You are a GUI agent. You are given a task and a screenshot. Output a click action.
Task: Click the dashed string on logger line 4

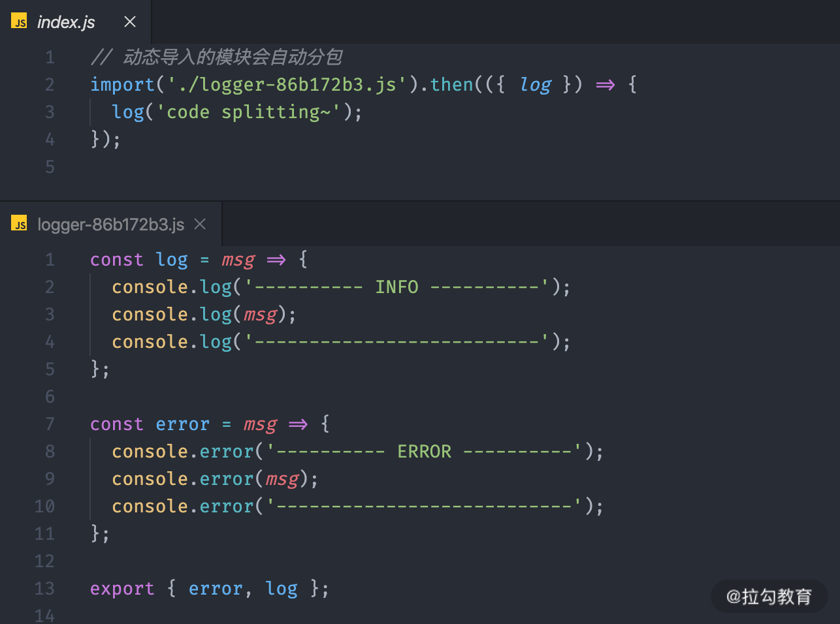coord(396,342)
